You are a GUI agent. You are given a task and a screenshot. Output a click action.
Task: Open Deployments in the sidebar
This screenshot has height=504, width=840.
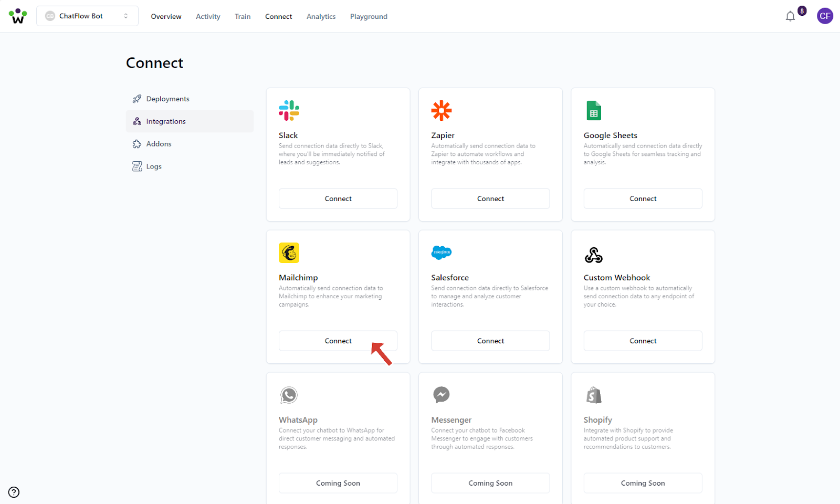(190, 99)
